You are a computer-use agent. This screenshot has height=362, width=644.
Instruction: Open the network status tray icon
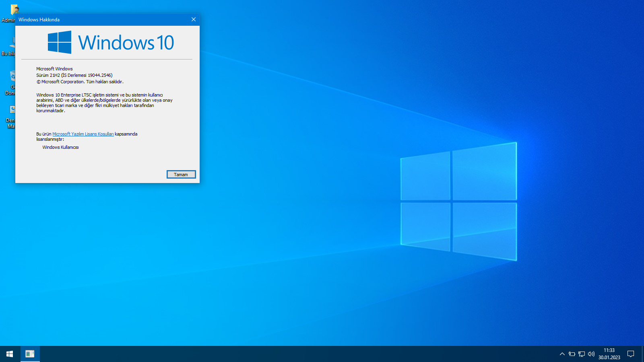[581, 354]
